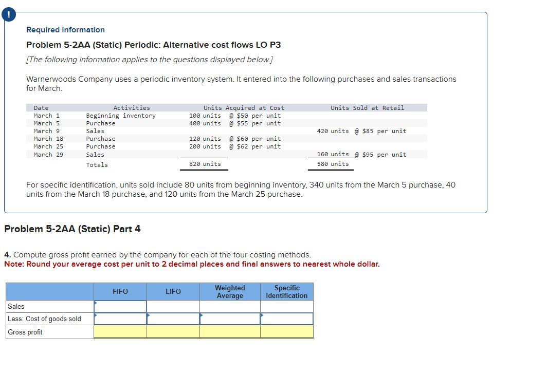Click the blue exclamation information icon
Image resolution: width=547 pixels, height=392 pixels.
[x=9, y=14]
